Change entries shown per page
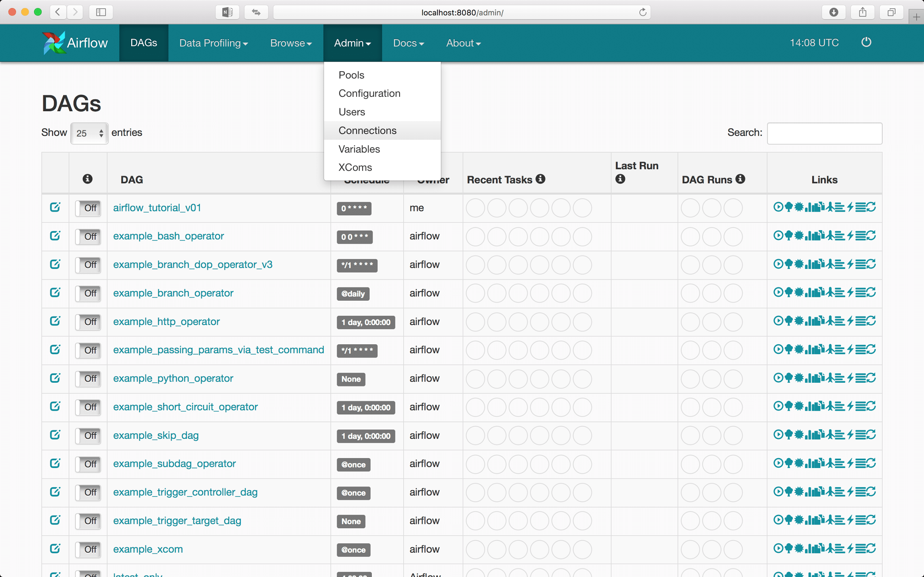This screenshot has width=924, height=577. [x=88, y=132]
